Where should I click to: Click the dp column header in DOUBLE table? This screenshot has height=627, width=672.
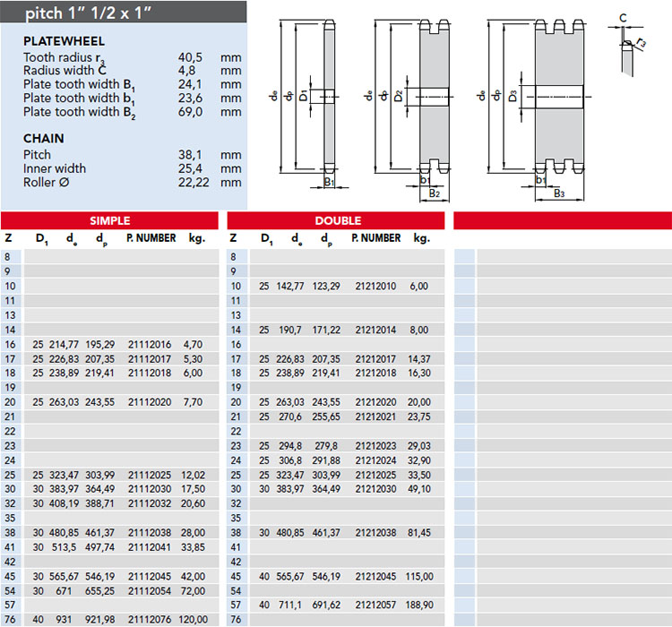[x=326, y=239]
